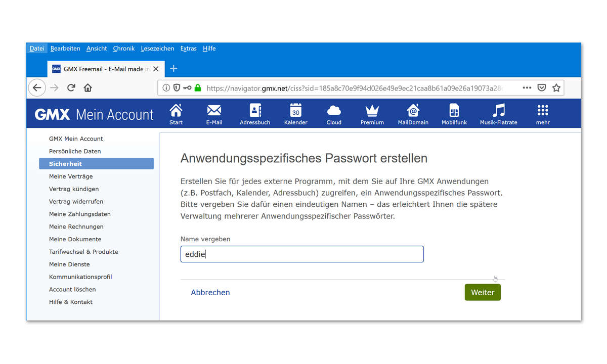Open Meine Rechnungen in sidebar
Screen dimensions: 607x364
click(76, 226)
